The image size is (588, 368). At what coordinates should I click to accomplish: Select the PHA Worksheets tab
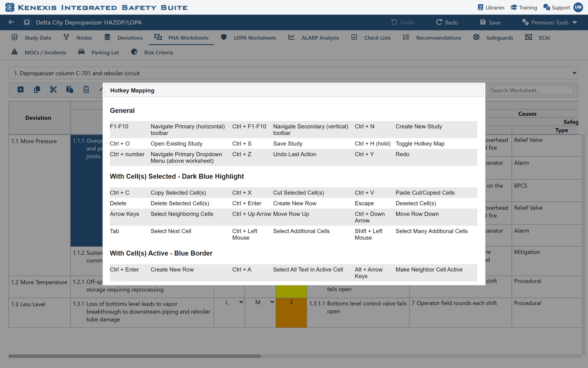(181, 38)
